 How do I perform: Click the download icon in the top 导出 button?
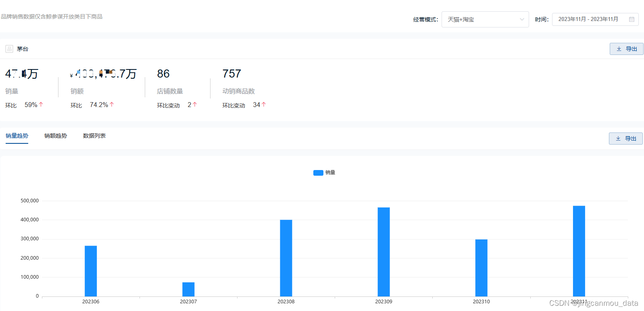tap(619, 49)
